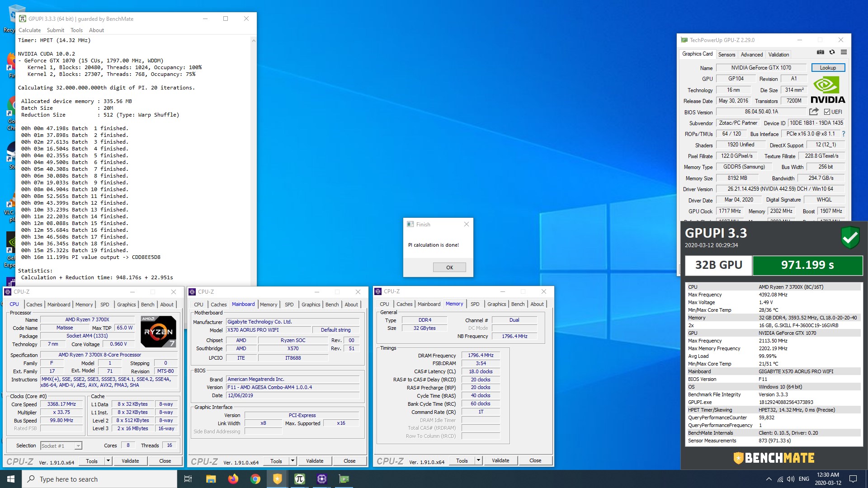This screenshot has height=488, width=868.
Task: Click the Bus Interface question mark icon
Action: click(x=844, y=134)
